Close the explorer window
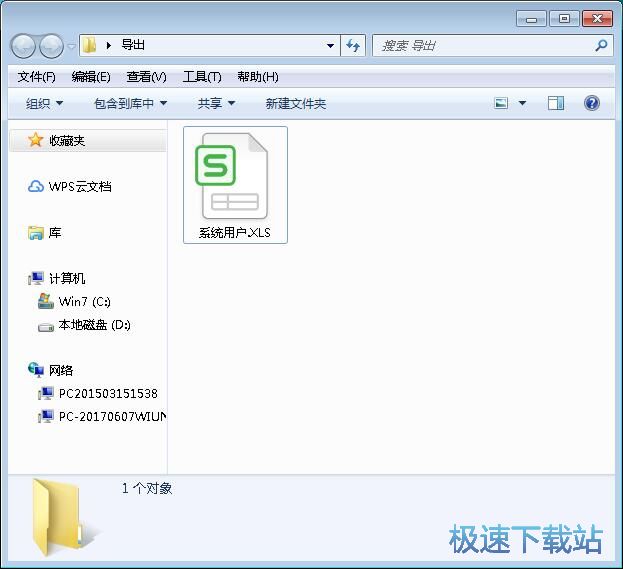Viewport: 623px width, 569px height. 597,19
